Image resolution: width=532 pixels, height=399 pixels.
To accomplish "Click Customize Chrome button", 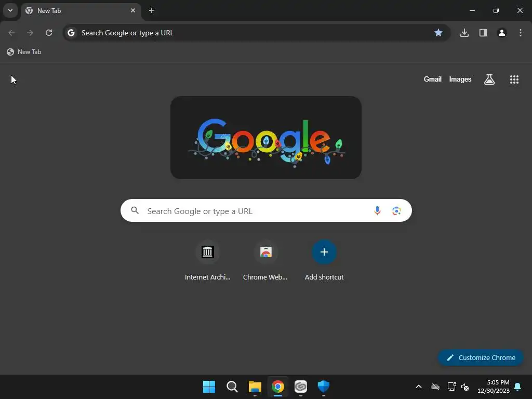I will (x=481, y=357).
